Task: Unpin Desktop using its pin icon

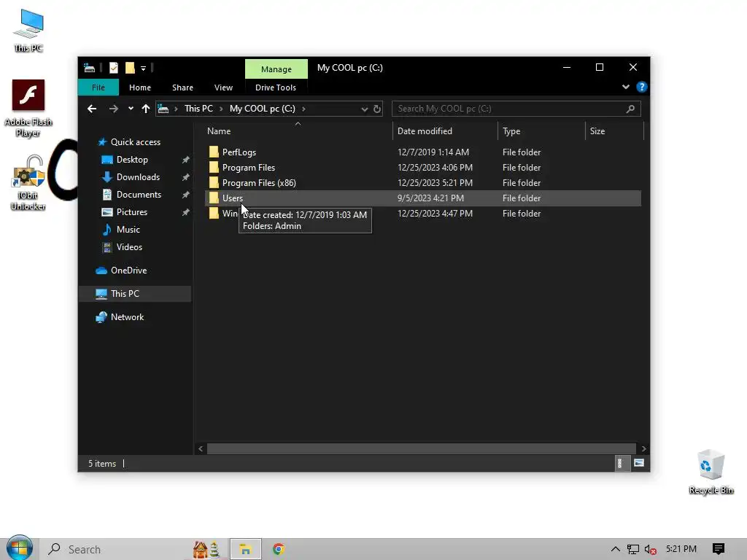Action: point(185,160)
